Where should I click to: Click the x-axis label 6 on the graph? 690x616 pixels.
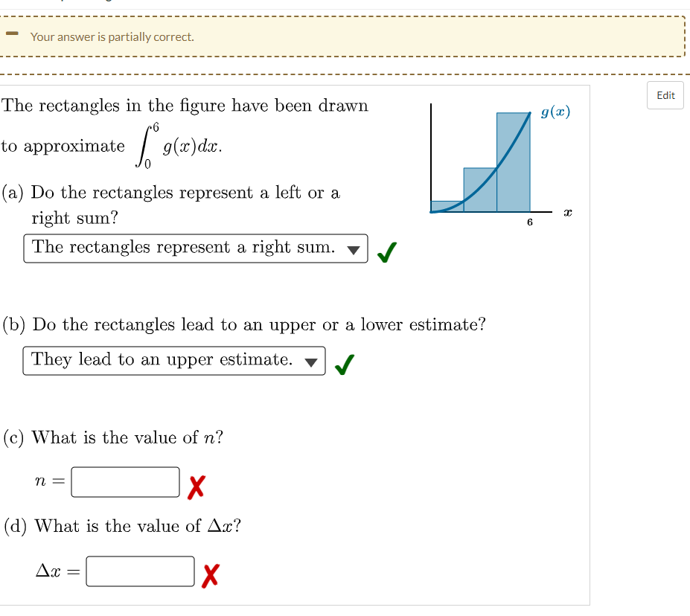coord(528,223)
